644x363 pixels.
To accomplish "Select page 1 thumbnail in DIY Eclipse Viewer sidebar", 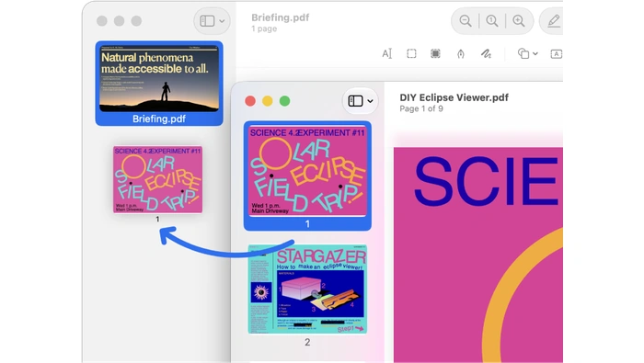I will pyautogui.click(x=307, y=176).
